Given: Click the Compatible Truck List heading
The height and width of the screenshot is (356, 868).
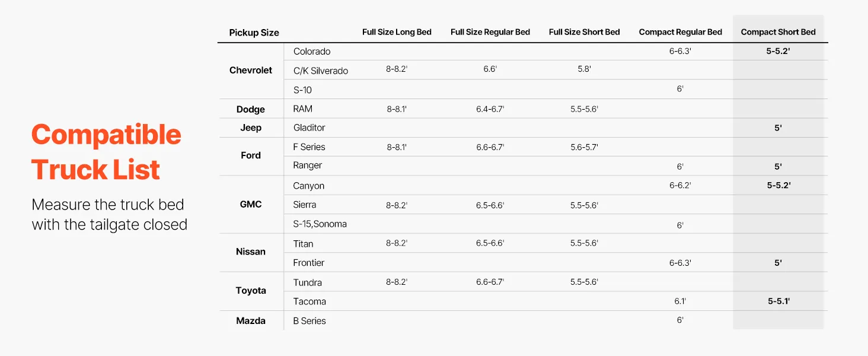Looking at the screenshot, I should (x=106, y=152).
